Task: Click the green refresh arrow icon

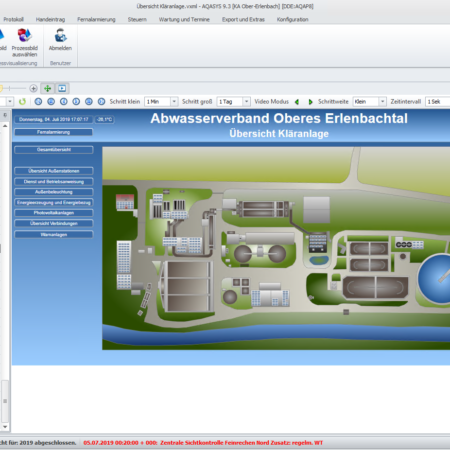Action: click(x=22, y=101)
